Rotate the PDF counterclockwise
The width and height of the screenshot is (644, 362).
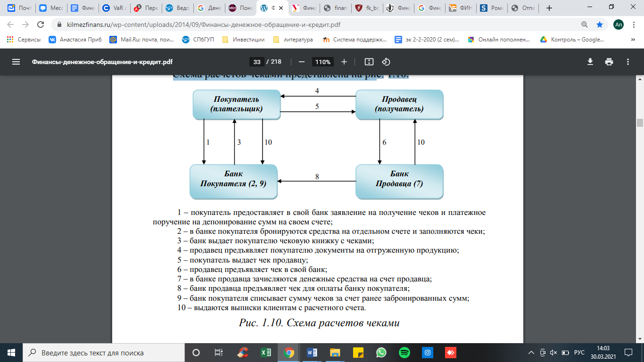[386, 62]
